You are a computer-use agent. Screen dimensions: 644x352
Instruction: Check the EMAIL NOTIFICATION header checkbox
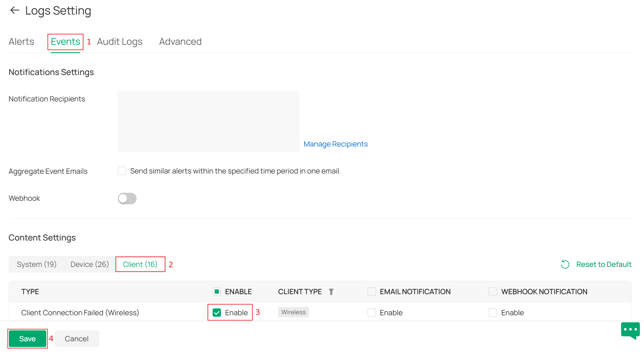pyautogui.click(x=372, y=292)
